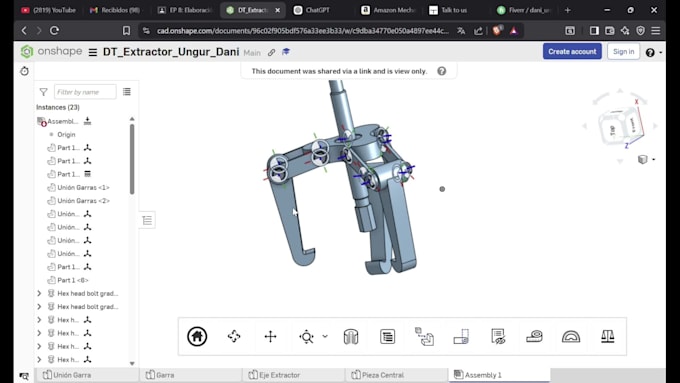Toggle the browser sidebar panel icon
This screenshot has height=383, width=680.
pyautogui.click(x=594, y=30)
